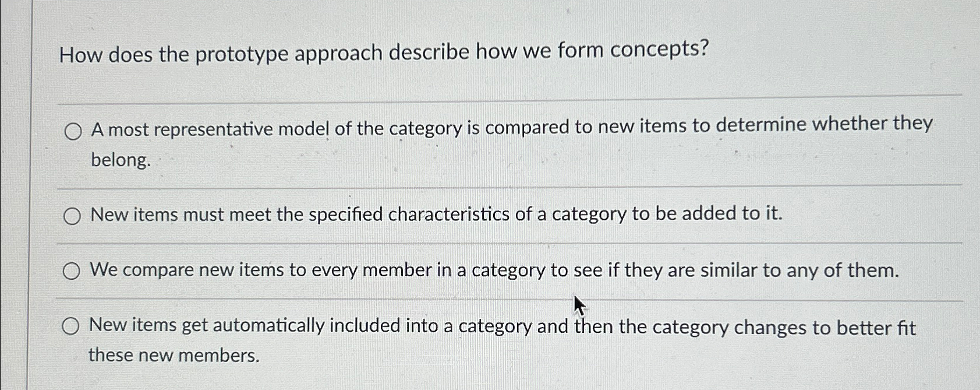980x390 pixels.
Task: Select the third radio button option
Action: (x=72, y=270)
